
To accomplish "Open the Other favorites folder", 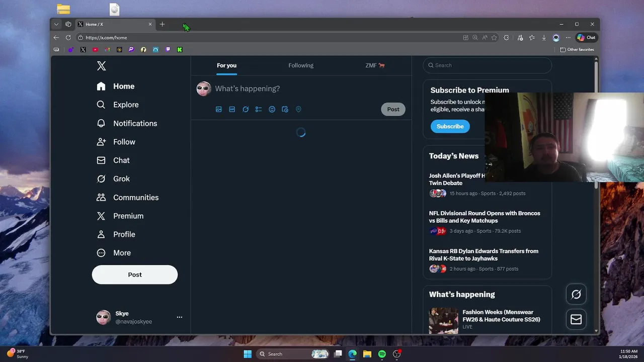I will [577, 50].
